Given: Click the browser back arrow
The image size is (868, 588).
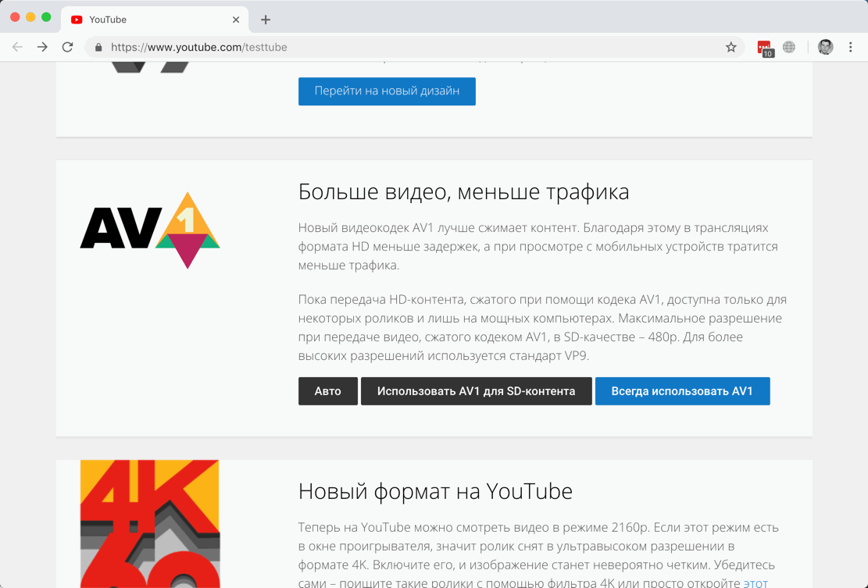Looking at the screenshot, I should (x=17, y=47).
